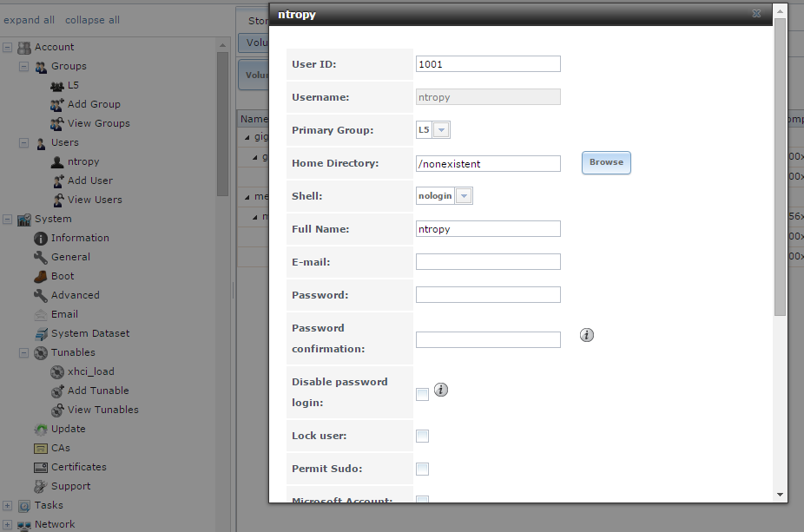Click the System icon in the tree
This screenshot has height=532, width=804.
(24, 220)
